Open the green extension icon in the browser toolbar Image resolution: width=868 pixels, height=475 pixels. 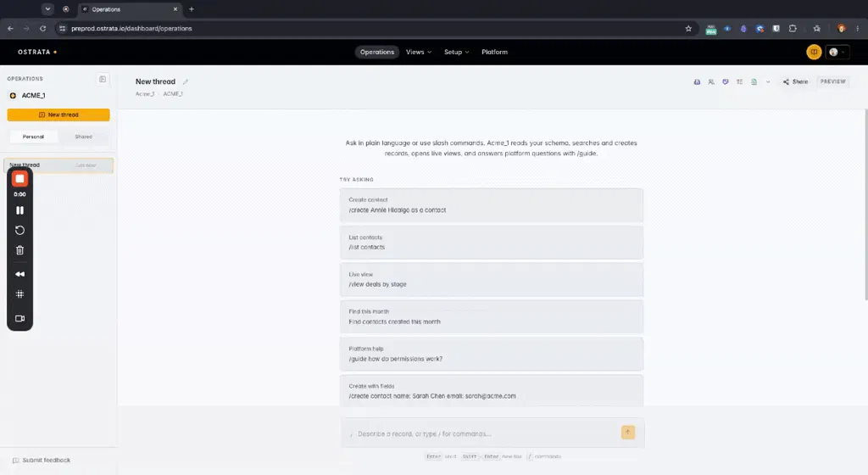711,29
